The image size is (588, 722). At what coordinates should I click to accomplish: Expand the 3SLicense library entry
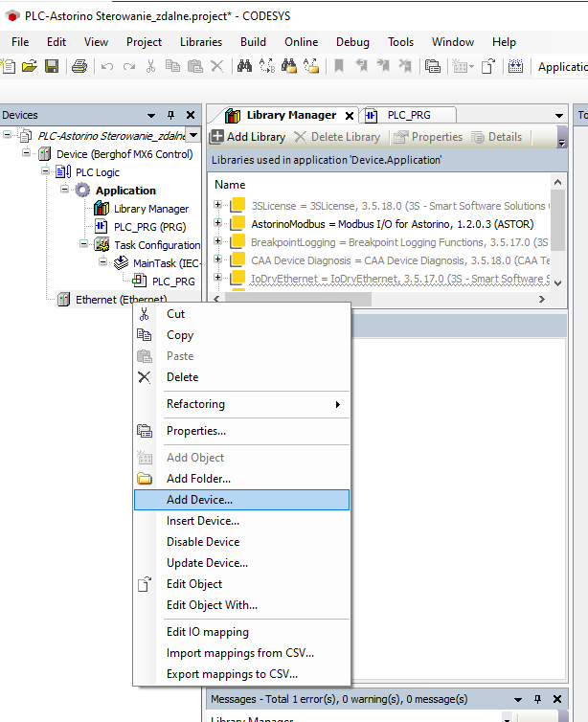[x=218, y=205]
